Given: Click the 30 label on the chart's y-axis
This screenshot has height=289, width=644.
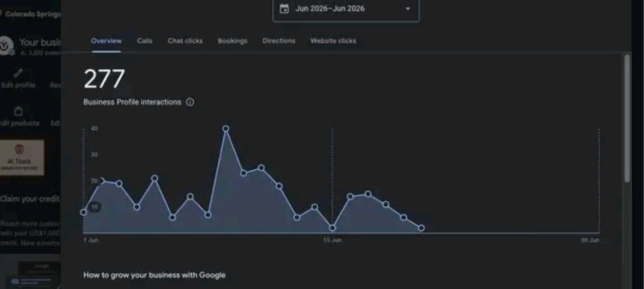Looking at the screenshot, I should 94,155.
